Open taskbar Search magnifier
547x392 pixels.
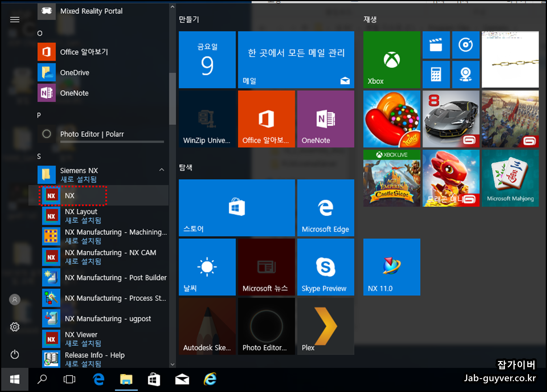point(42,379)
